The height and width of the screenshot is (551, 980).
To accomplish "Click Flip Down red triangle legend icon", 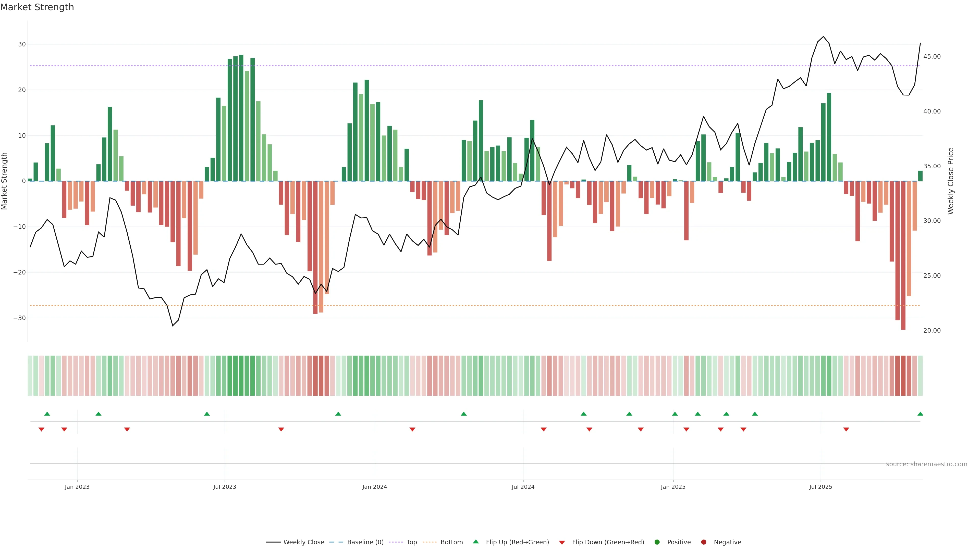I will coord(562,542).
